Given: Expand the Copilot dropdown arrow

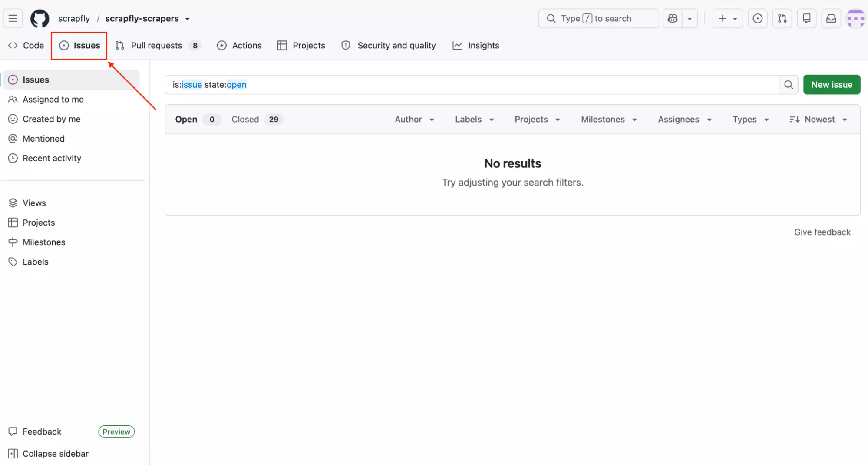Looking at the screenshot, I should 690,18.
